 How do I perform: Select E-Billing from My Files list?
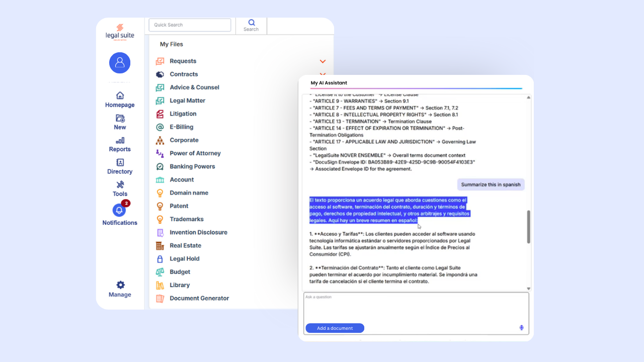(x=181, y=127)
